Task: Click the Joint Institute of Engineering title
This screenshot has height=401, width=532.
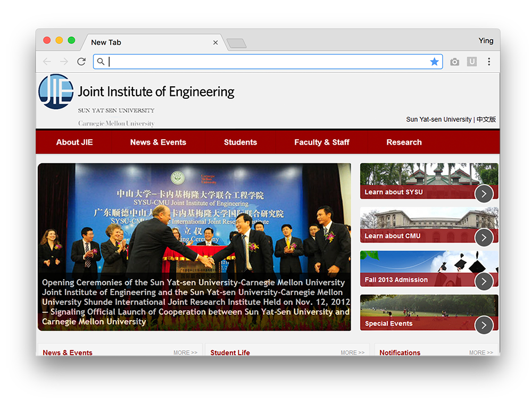Action: [156, 91]
